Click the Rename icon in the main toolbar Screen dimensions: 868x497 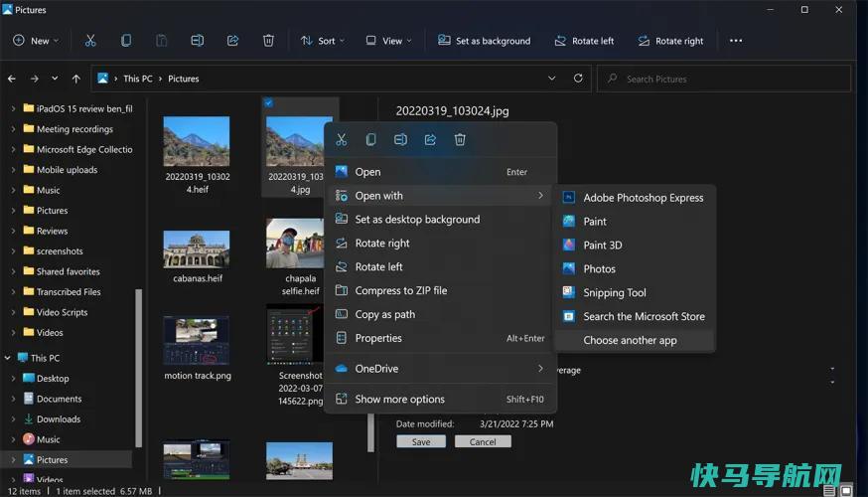click(197, 41)
